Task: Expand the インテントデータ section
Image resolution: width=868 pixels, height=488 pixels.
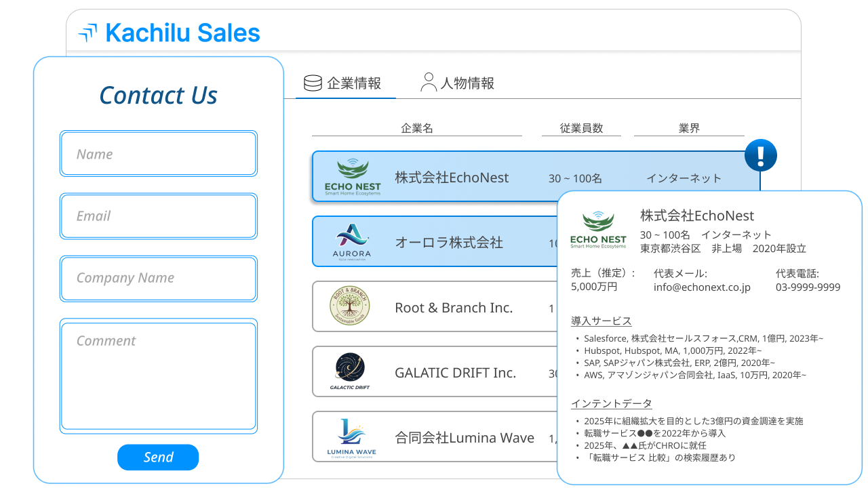Action: coord(611,403)
